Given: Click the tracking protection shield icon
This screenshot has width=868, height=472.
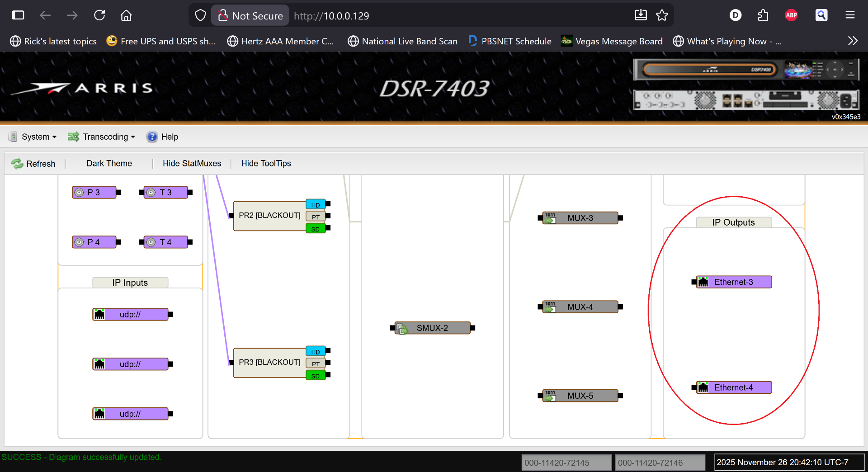Looking at the screenshot, I should (x=200, y=15).
